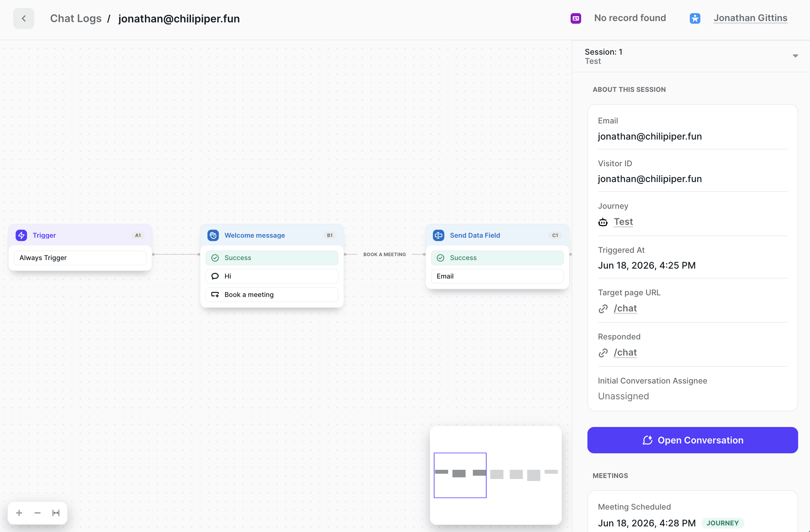Click the No record found label
This screenshot has height=532, width=810.
pos(630,18)
